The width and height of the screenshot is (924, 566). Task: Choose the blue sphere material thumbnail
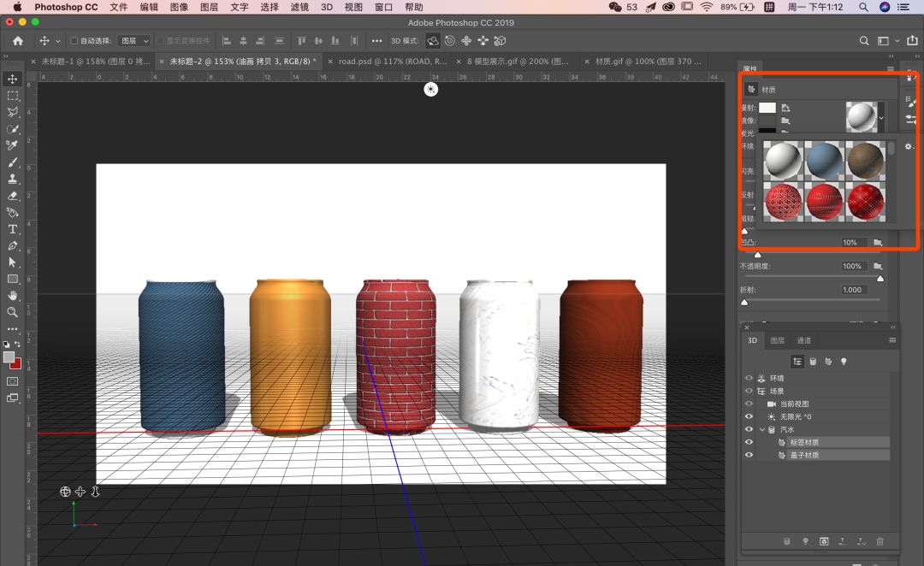tap(824, 160)
